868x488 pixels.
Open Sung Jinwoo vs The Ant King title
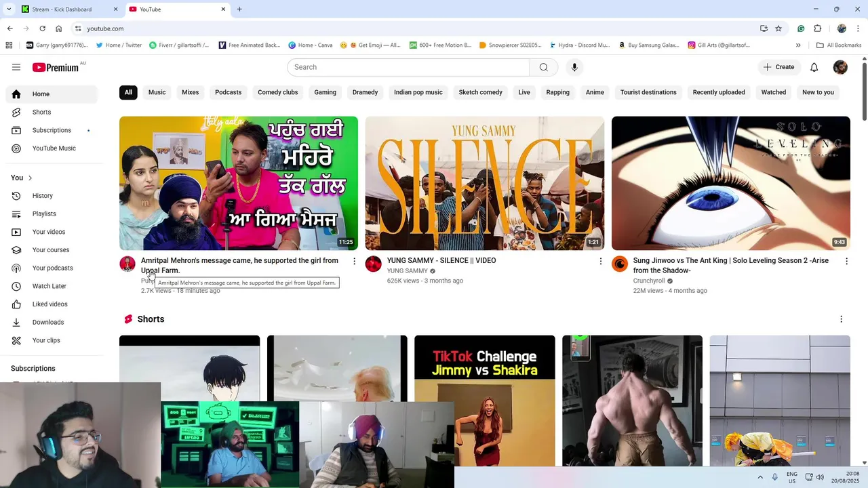tap(731, 266)
